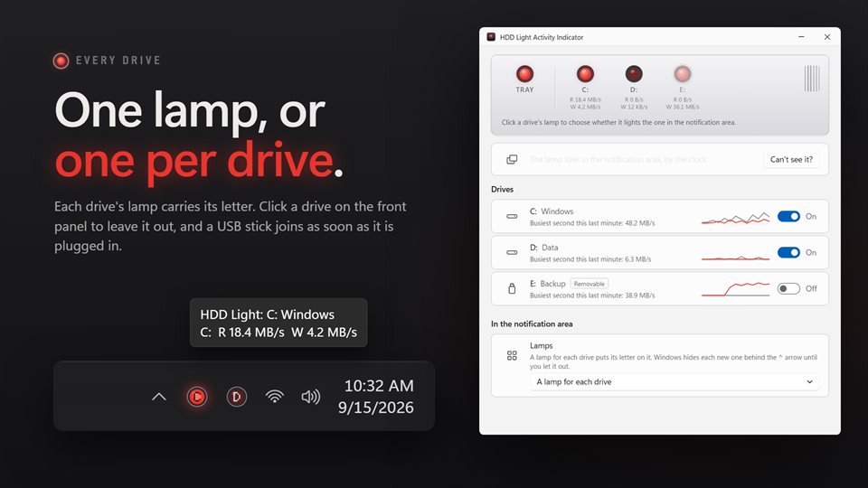Image resolution: width=868 pixels, height=488 pixels.
Task: Click the TRAY lamp in the front panel
Action: pos(524,73)
